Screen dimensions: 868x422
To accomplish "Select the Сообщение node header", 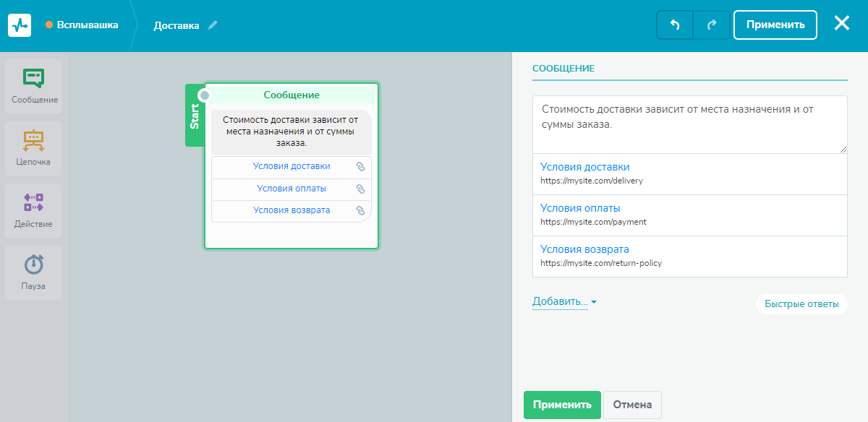I will pos(291,95).
